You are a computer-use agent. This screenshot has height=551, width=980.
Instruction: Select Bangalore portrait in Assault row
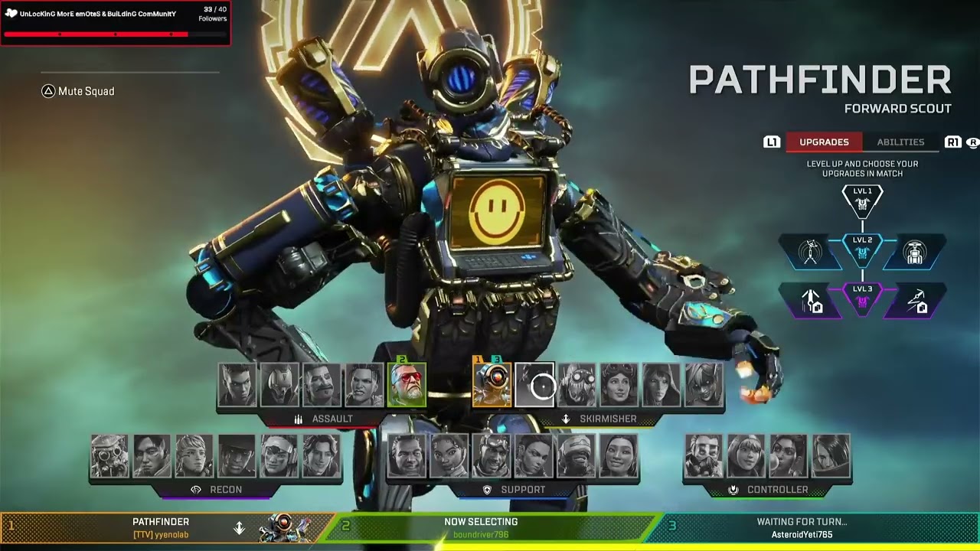237,385
